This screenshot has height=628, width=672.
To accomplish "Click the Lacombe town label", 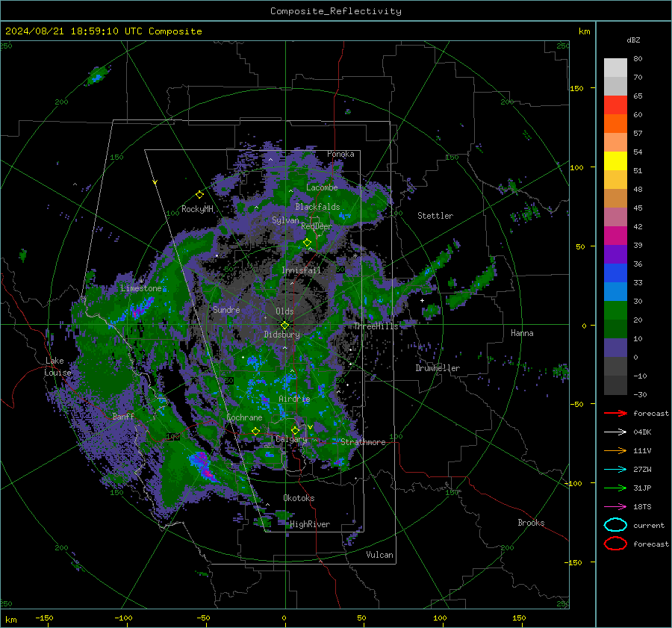I will [x=322, y=187].
